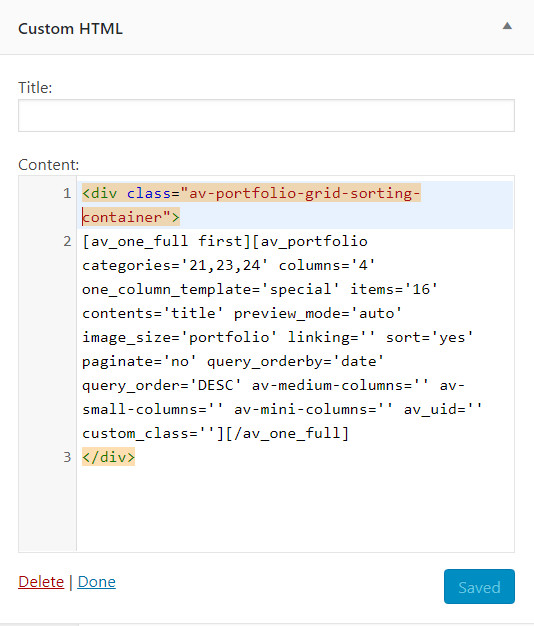Click the opening <div tag text
This screenshot has width=534, height=626.
click(100, 193)
